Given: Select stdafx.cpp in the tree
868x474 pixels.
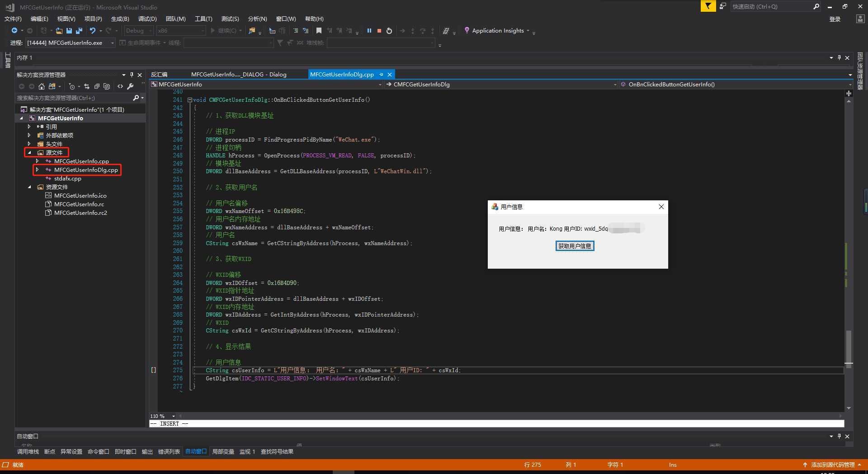Looking at the screenshot, I should 68,178.
